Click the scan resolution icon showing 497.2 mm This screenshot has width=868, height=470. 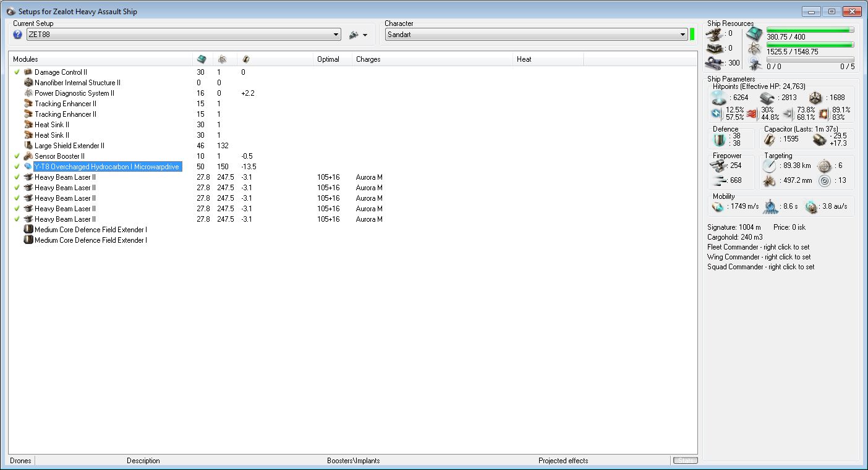[769, 180]
